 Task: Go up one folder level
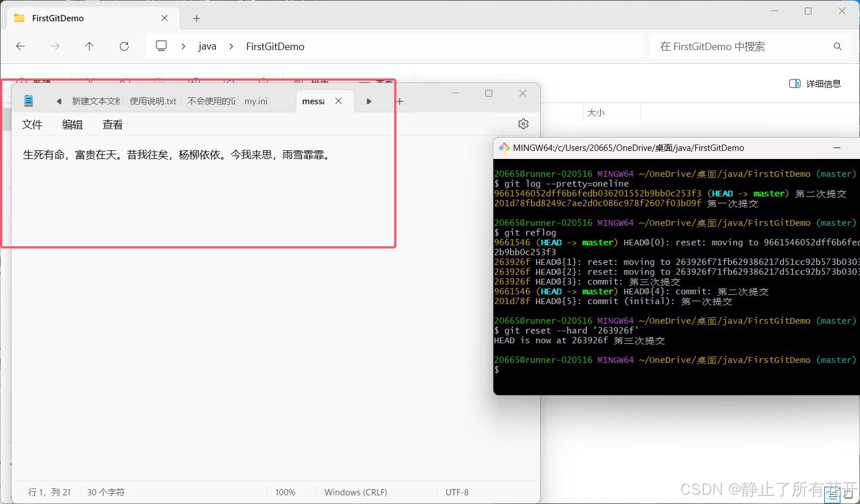tap(89, 46)
